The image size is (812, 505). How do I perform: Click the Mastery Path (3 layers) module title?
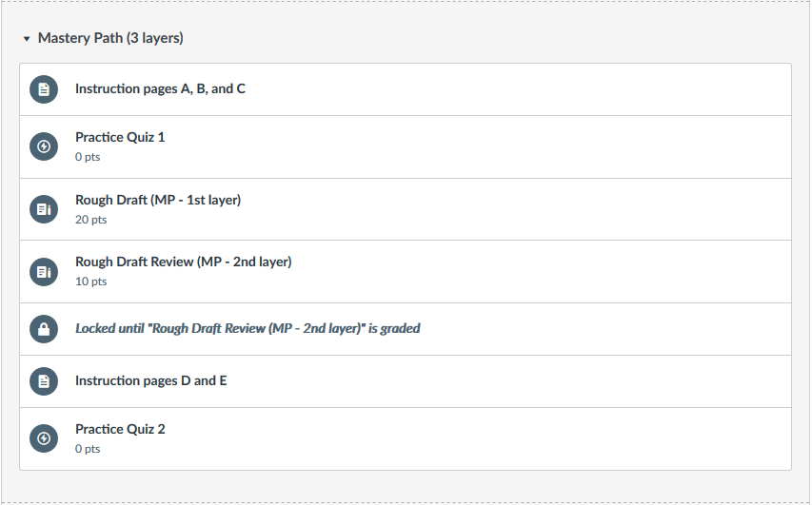point(110,39)
